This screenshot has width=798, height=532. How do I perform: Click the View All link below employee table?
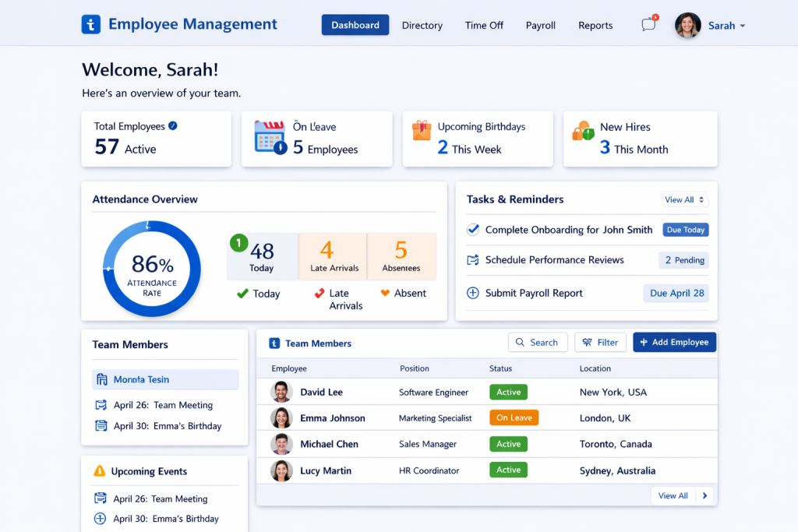point(673,496)
